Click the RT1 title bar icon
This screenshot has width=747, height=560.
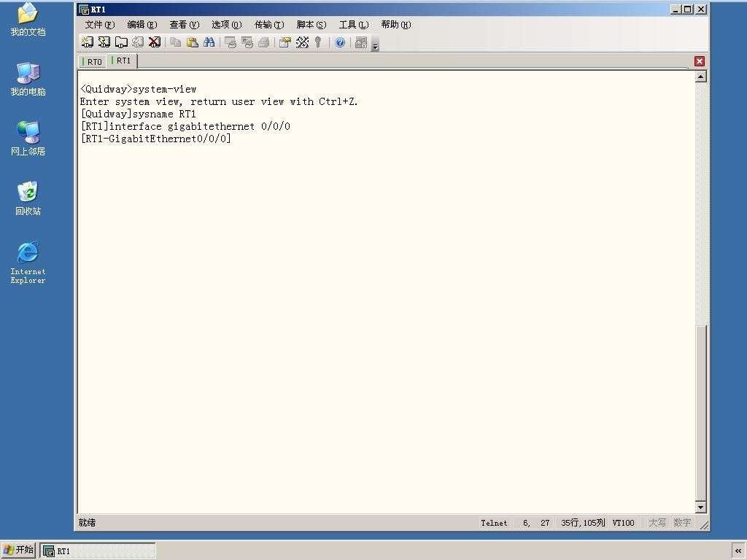(x=84, y=9)
